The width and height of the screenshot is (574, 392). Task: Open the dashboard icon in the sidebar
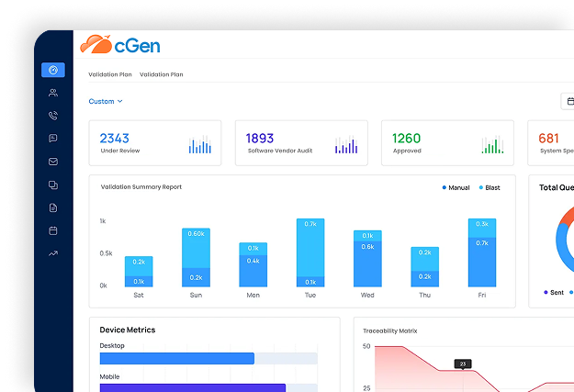pos(52,70)
